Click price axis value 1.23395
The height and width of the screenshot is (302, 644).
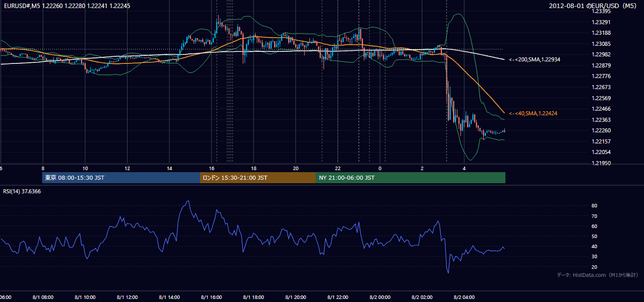point(601,11)
